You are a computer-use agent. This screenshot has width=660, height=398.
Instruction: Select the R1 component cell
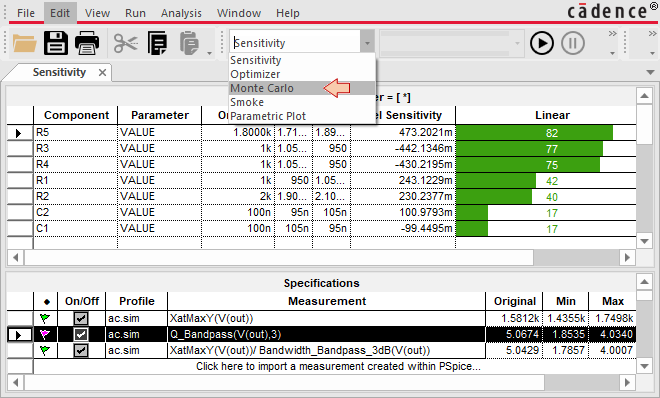point(75,180)
